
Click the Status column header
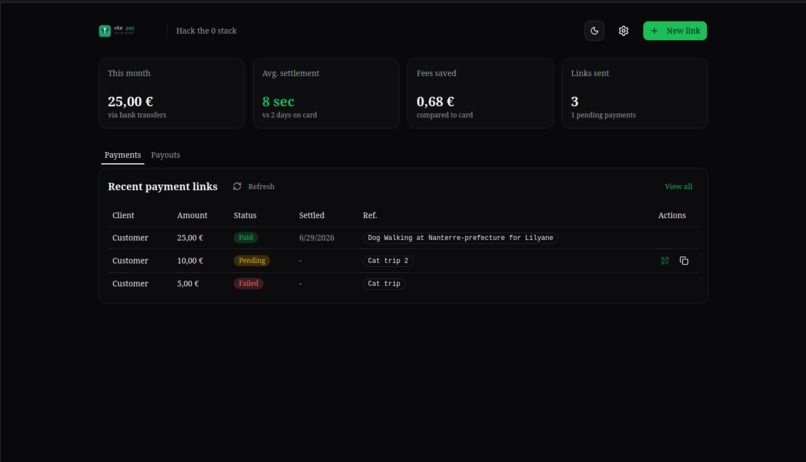point(245,215)
